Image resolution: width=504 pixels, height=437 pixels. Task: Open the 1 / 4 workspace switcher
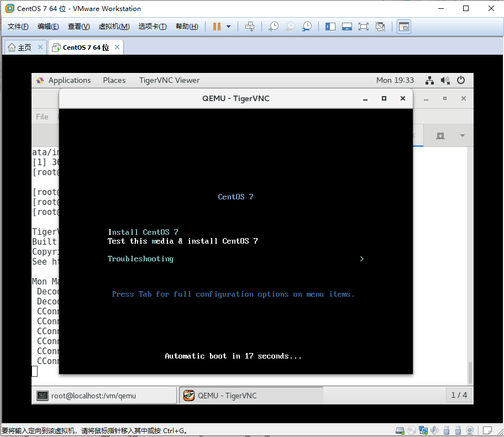459,395
